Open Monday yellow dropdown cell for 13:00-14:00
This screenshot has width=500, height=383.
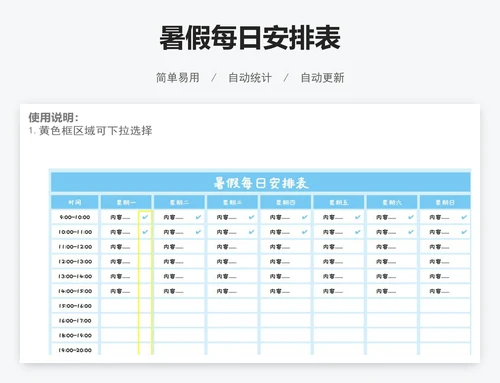coord(145,276)
